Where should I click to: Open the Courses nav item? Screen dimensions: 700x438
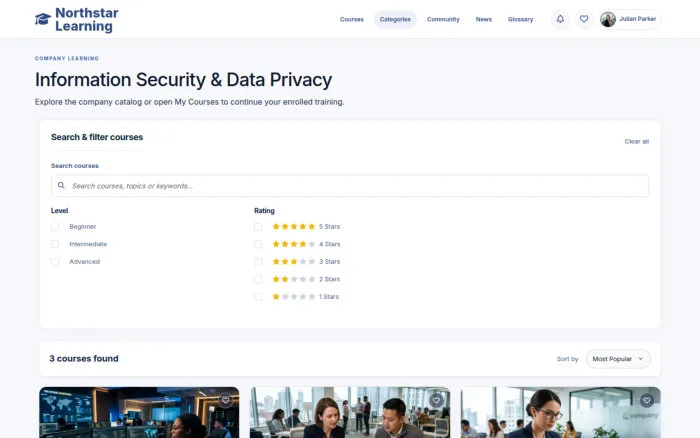pyautogui.click(x=351, y=19)
